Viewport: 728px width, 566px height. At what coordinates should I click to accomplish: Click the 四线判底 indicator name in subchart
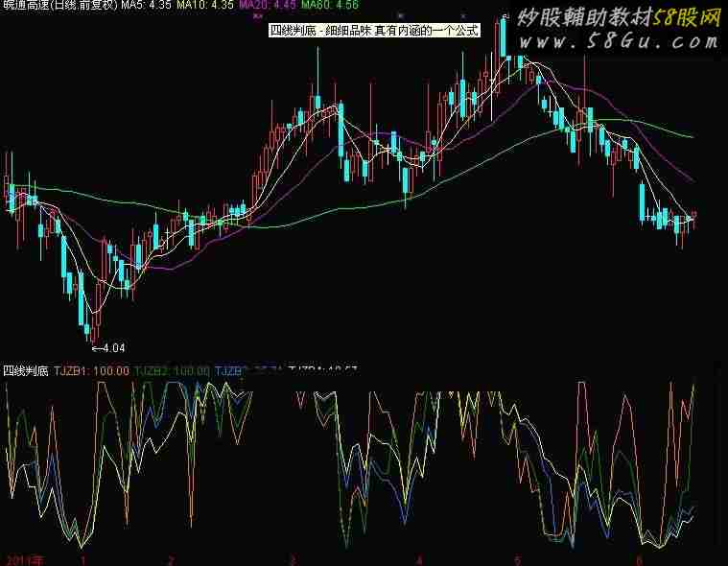(x=25, y=369)
